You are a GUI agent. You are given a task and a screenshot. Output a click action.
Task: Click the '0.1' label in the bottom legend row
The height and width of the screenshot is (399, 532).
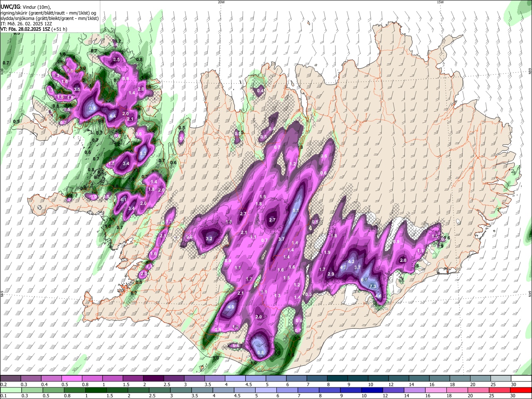[x=3, y=396]
